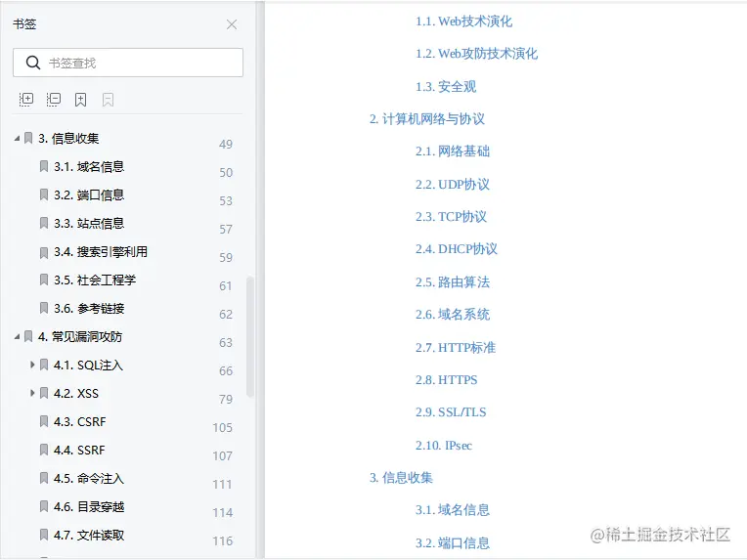Open bookmark 3.5. 社会工程学
The image size is (747, 560).
(95, 280)
